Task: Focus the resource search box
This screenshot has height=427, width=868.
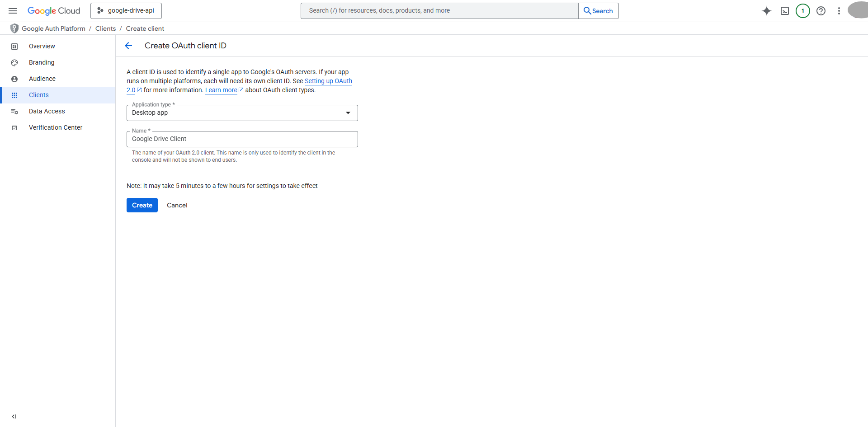Action: pos(439,11)
